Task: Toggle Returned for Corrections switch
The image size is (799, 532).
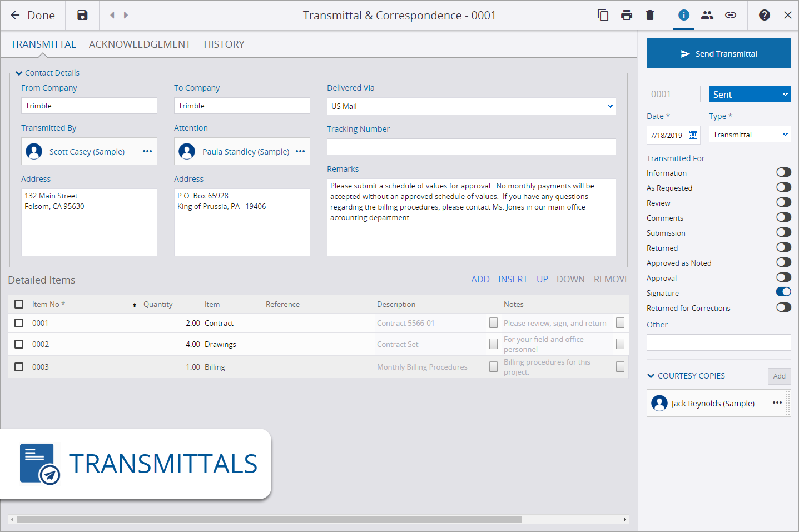Action: click(x=784, y=307)
